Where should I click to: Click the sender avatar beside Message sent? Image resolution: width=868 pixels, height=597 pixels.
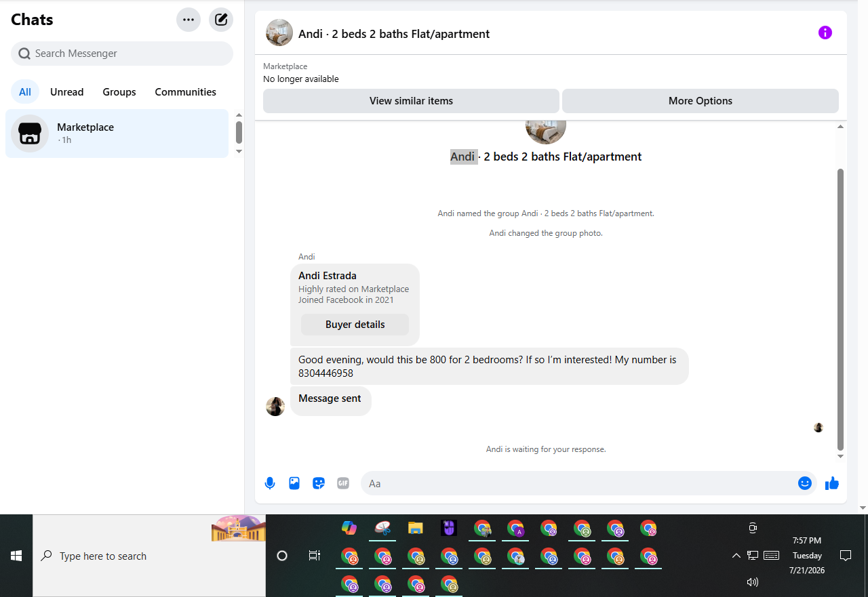(x=275, y=407)
